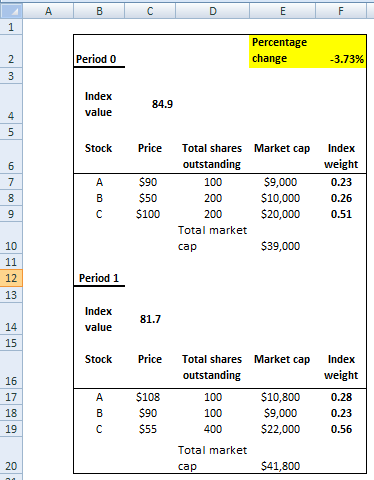
Task: Click 'Total market cap' label in row 10
Action: [212, 238]
